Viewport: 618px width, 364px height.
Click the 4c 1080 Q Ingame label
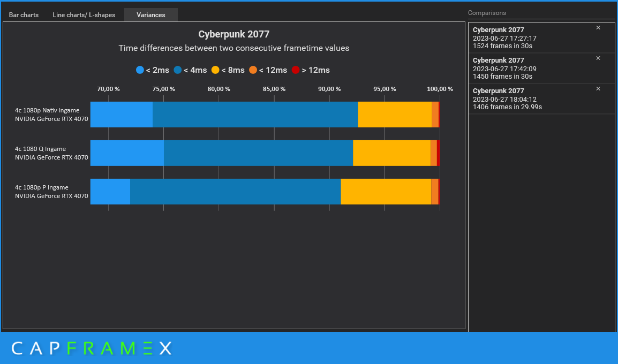coord(51,153)
